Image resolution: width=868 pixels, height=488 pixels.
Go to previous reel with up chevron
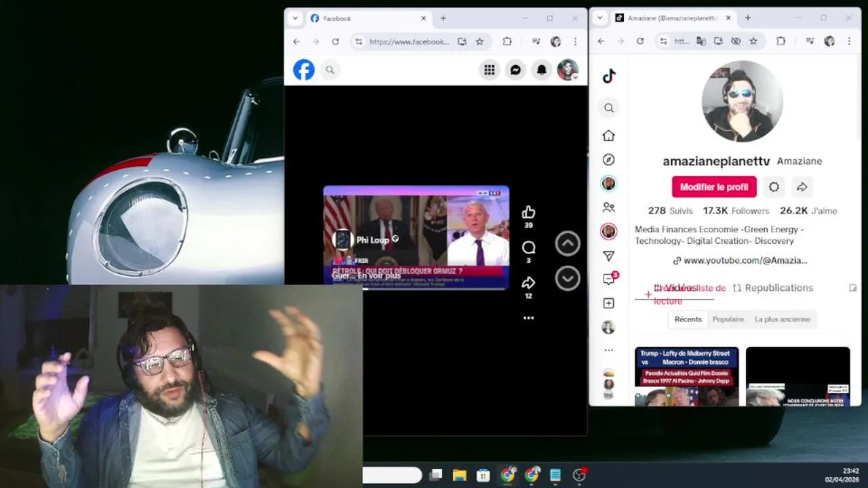pyautogui.click(x=568, y=243)
